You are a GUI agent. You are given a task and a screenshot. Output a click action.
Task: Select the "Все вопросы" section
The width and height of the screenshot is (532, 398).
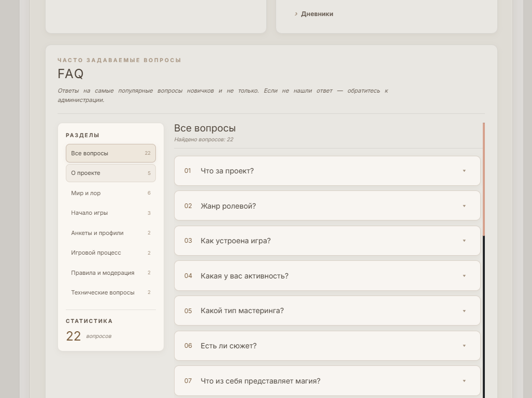click(111, 153)
